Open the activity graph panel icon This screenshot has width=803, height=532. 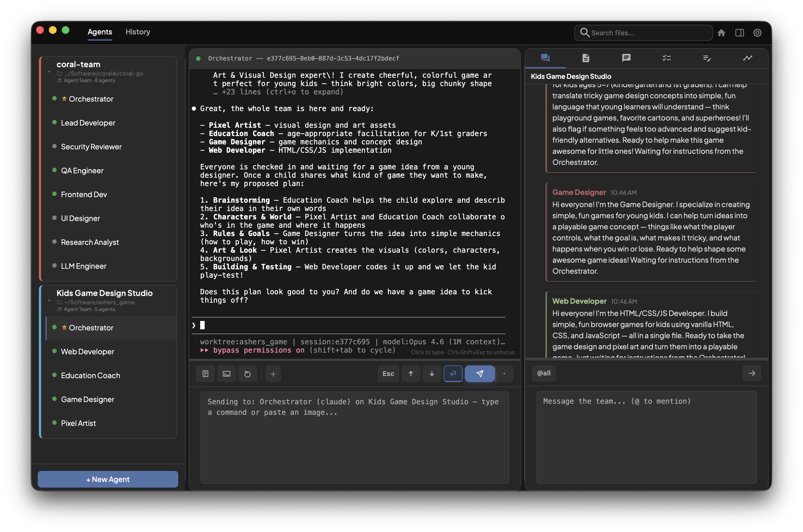748,58
